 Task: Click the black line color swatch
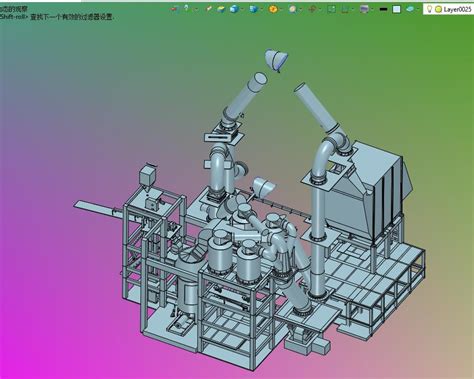point(383,9)
